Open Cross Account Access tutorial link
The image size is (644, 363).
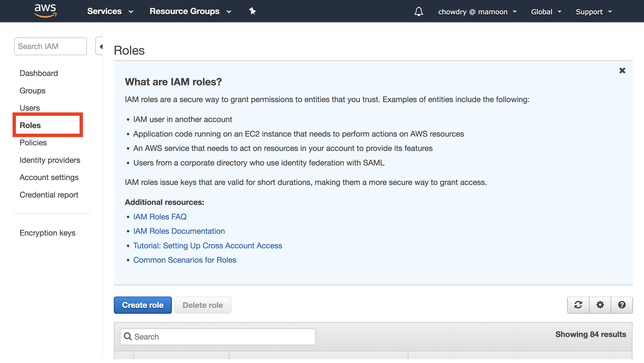[x=207, y=246]
